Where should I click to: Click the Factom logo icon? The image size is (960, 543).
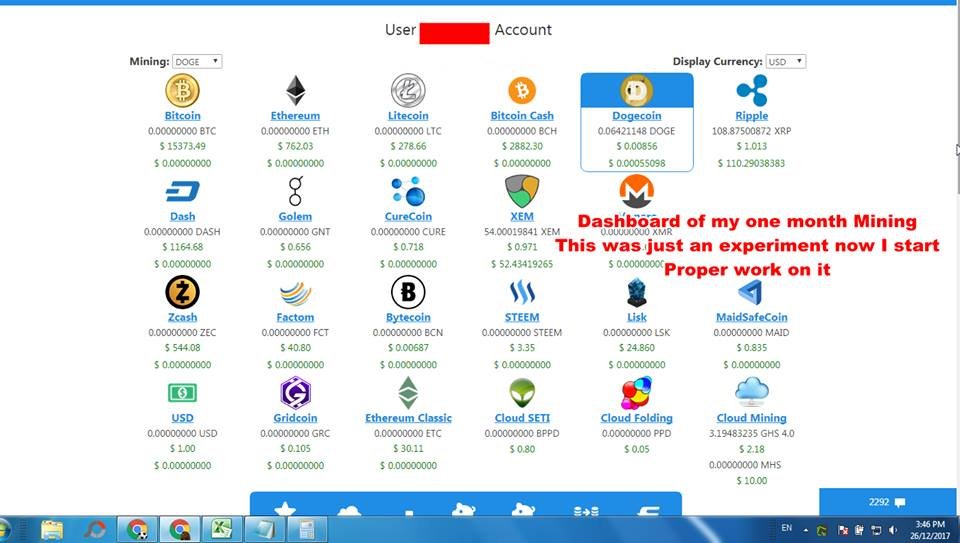point(295,293)
